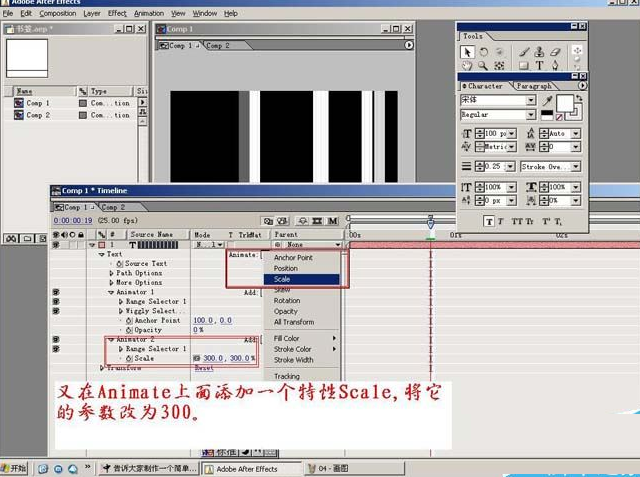Choose Scale from the Animate menu

[x=283, y=279]
